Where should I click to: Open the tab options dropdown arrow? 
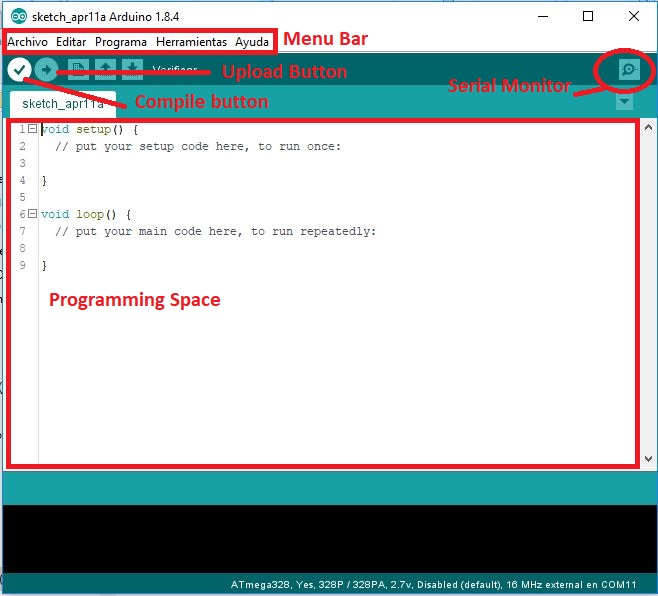click(624, 102)
